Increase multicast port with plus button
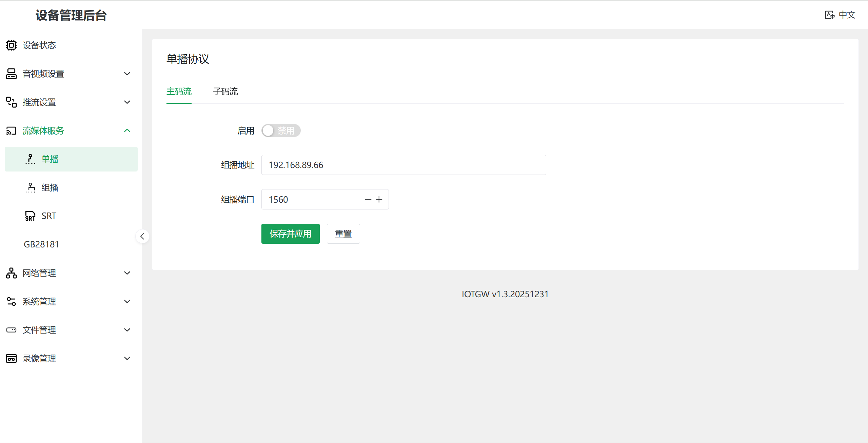868x443 pixels. [x=379, y=199]
